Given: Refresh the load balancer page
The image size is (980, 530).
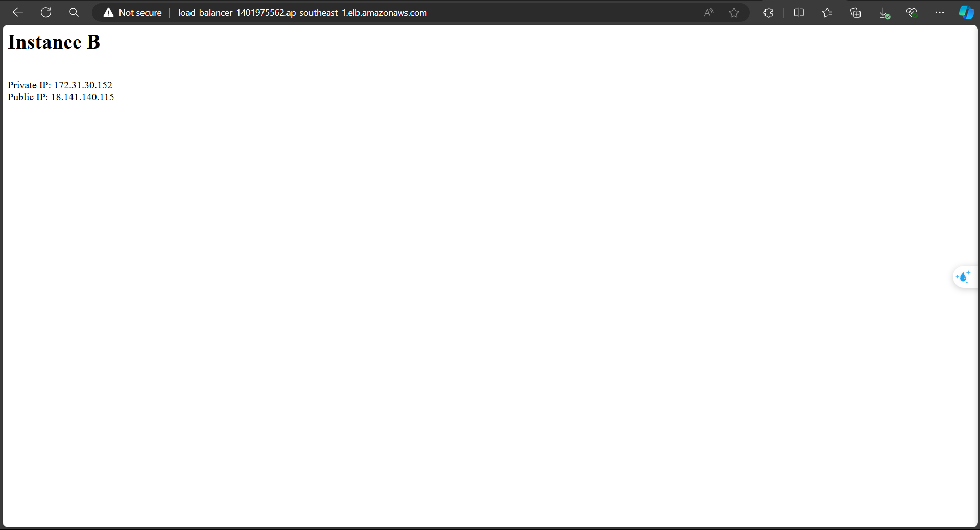Looking at the screenshot, I should pos(46,13).
